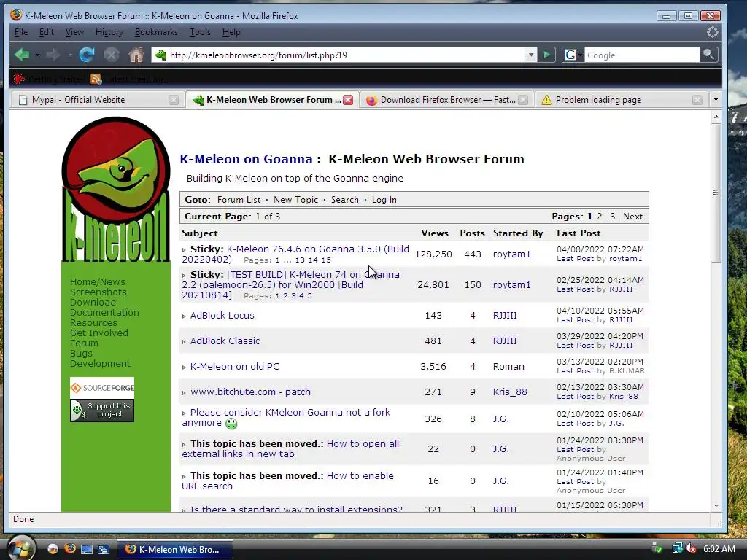Click the K-Meleon Web Bro... taskbar button
The width and height of the screenshot is (747, 560).
pyautogui.click(x=174, y=549)
